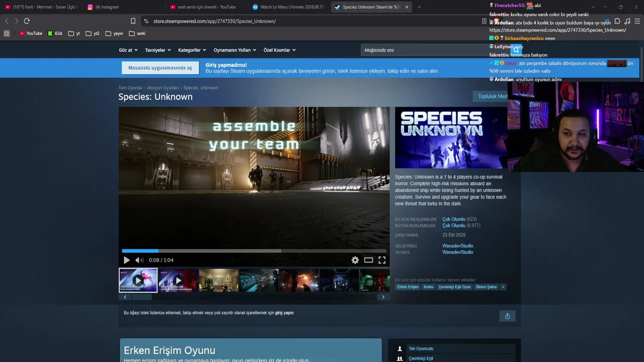Switch to the 'evet senin için önemli' tab

(206, 7)
